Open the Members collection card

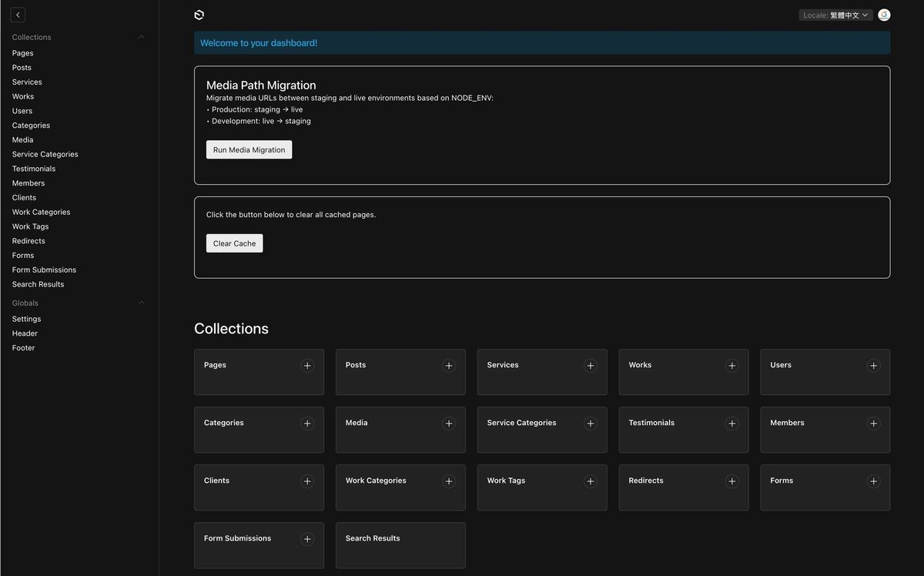point(816,430)
